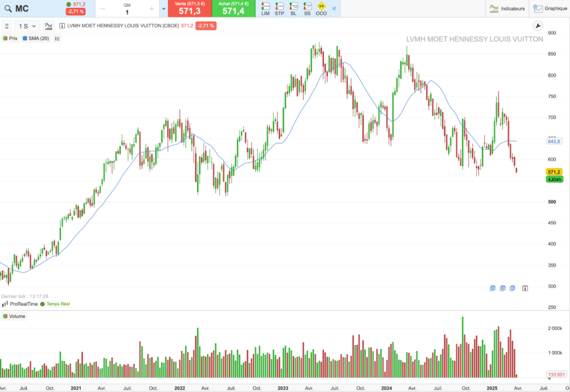Collapse the order toolbar with double chevron
The width and height of the screenshot is (570, 392).
tap(334, 8)
